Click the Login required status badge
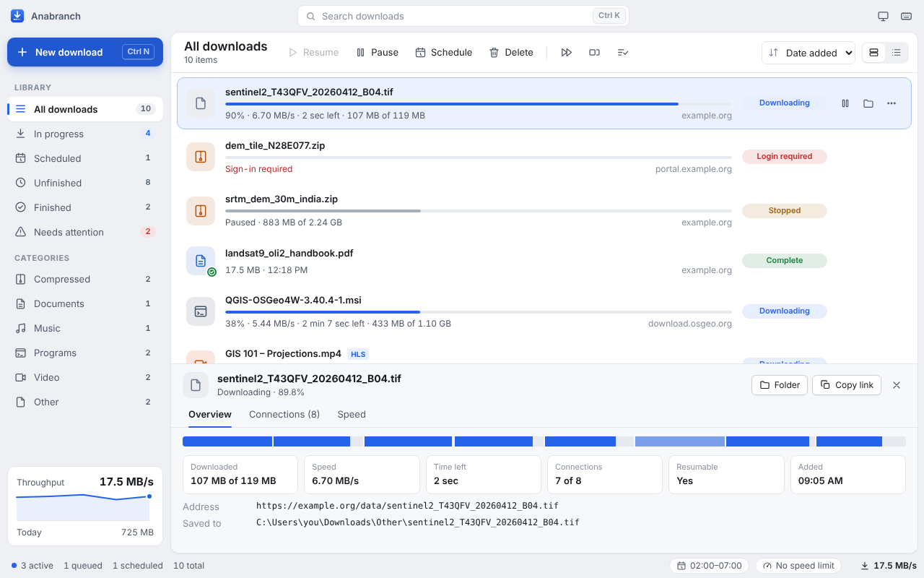 tap(785, 157)
